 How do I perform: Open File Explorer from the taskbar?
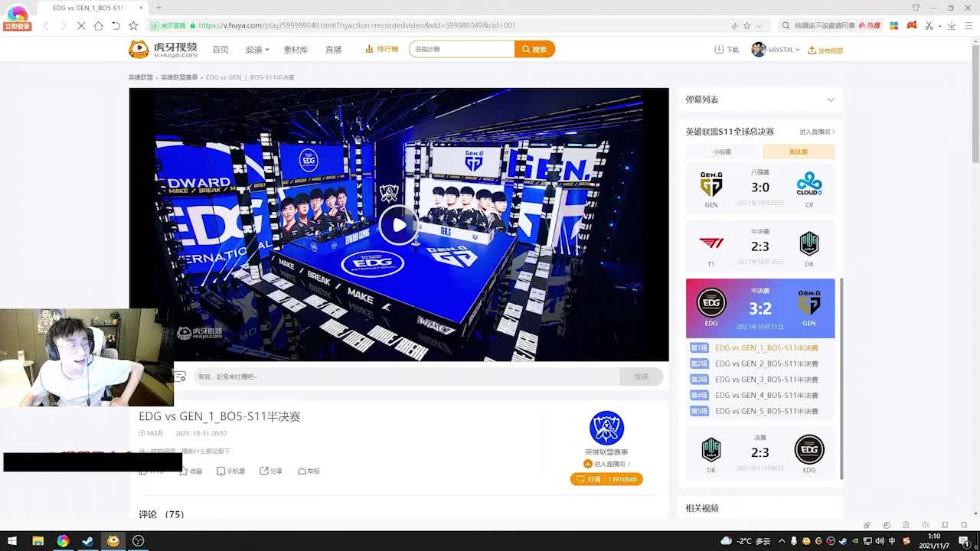[x=38, y=540]
